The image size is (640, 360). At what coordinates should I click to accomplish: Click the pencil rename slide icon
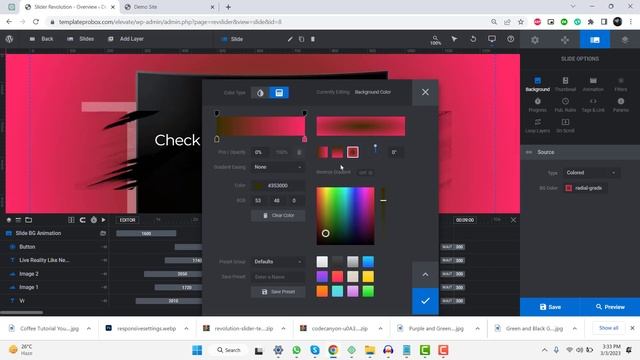(x=290, y=39)
